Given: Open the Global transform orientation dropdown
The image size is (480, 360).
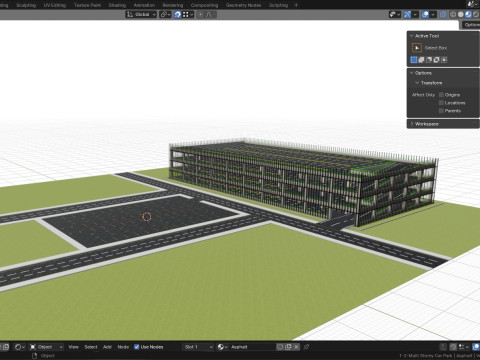Looking at the screenshot, I should pyautogui.click(x=141, y=14).
